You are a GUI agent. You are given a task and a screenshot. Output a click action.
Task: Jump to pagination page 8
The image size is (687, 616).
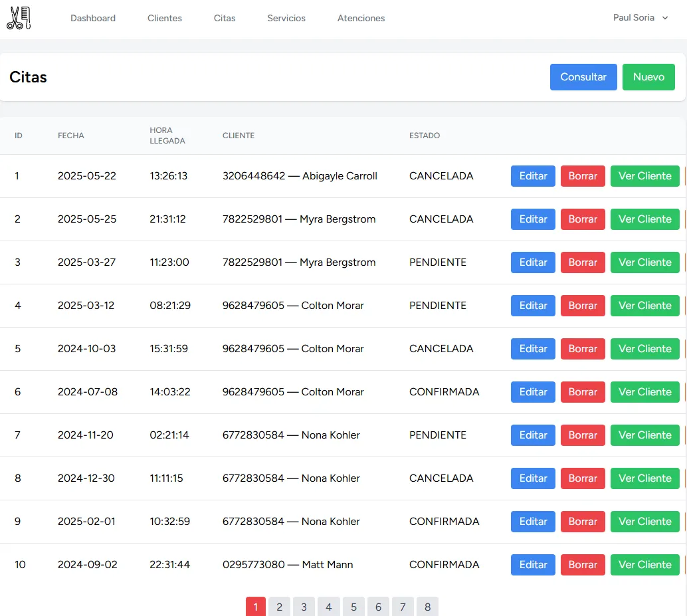[427, 607]
